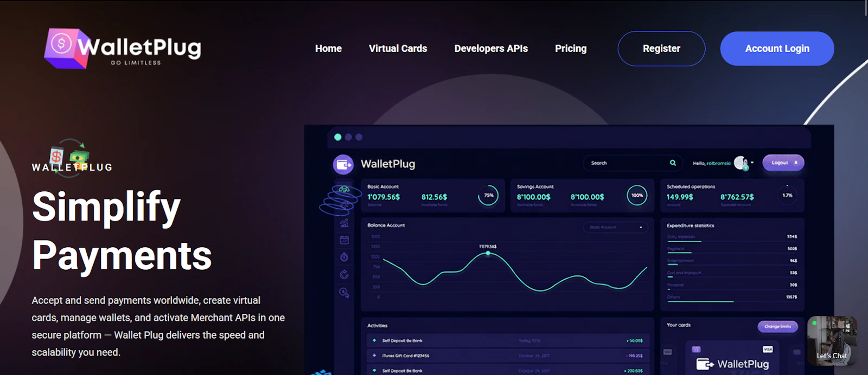Click the '812.56$' available funds value
The width and height of the screenshot is (868, 375).
click(434, 197)
